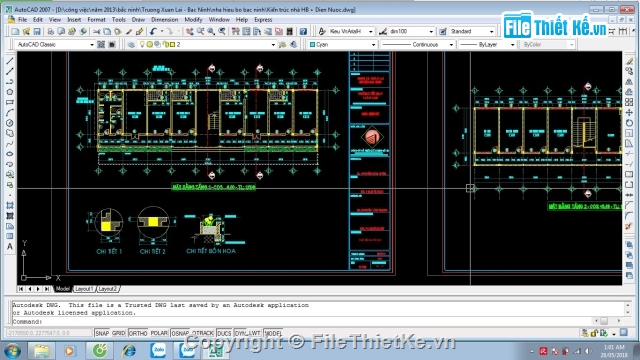Toggle ORTHO mode in status bar
The image size is (640, 360).
point(138,333)
